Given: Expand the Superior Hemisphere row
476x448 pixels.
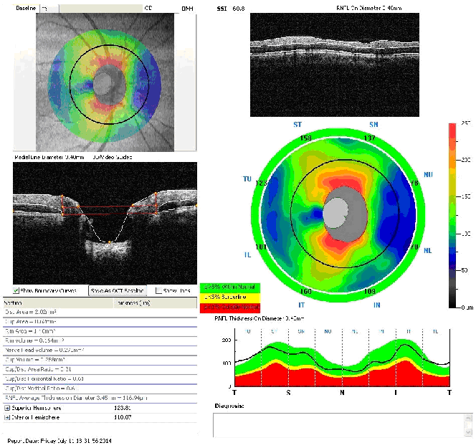Looking at the screenshot, I should click(8, 406).
